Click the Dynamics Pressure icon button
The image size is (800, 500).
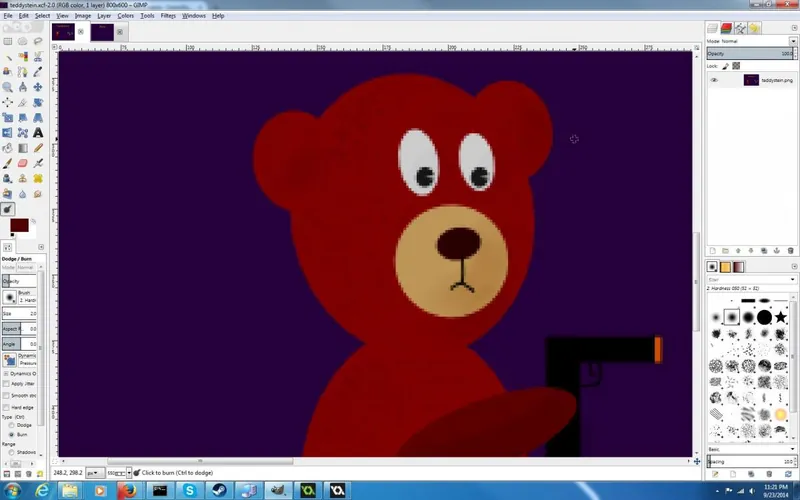click(x=9, y=360)
